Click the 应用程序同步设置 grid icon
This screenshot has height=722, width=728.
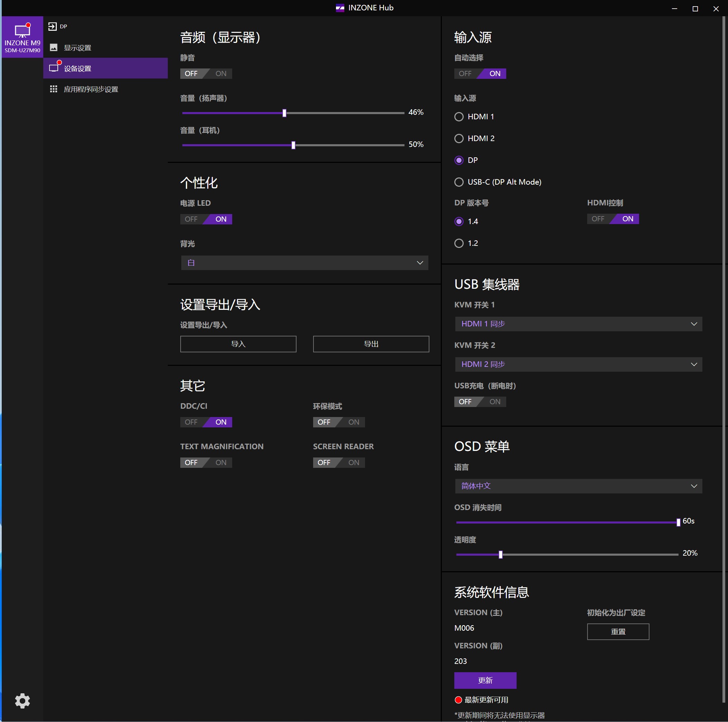54,89
